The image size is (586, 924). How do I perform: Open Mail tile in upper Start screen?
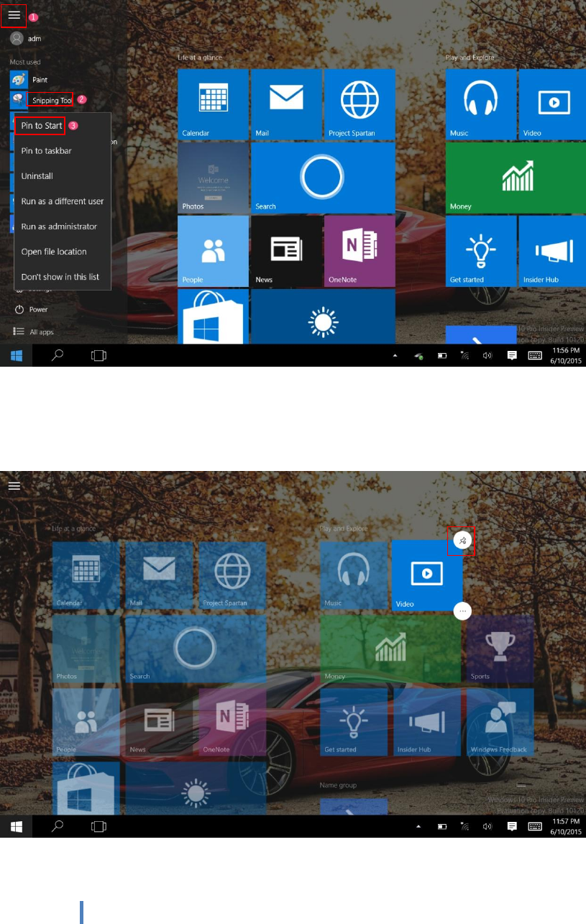pos(286,104)
